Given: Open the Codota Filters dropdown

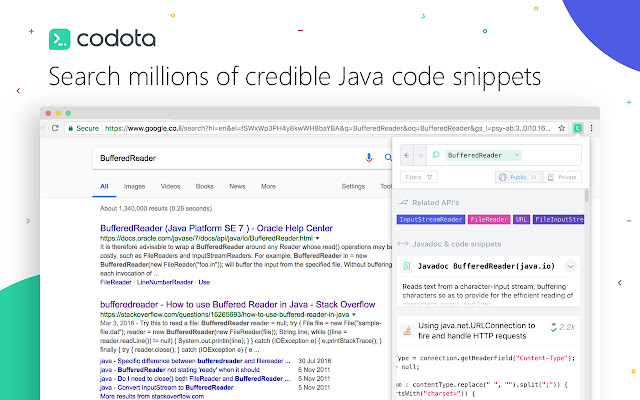Looking at the screenshot, I should point(419,177).
